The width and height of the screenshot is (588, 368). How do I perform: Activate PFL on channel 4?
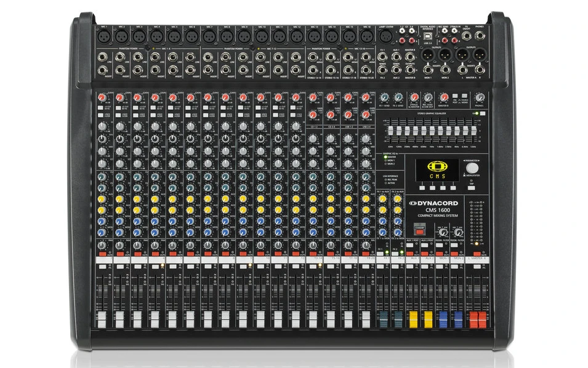click(x=154, y=265)
